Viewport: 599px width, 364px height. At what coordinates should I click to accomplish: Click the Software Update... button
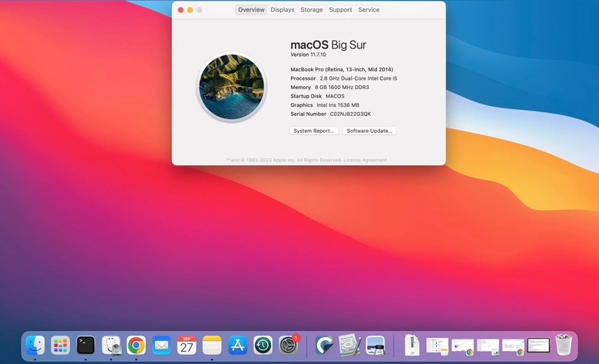(369, 131)
